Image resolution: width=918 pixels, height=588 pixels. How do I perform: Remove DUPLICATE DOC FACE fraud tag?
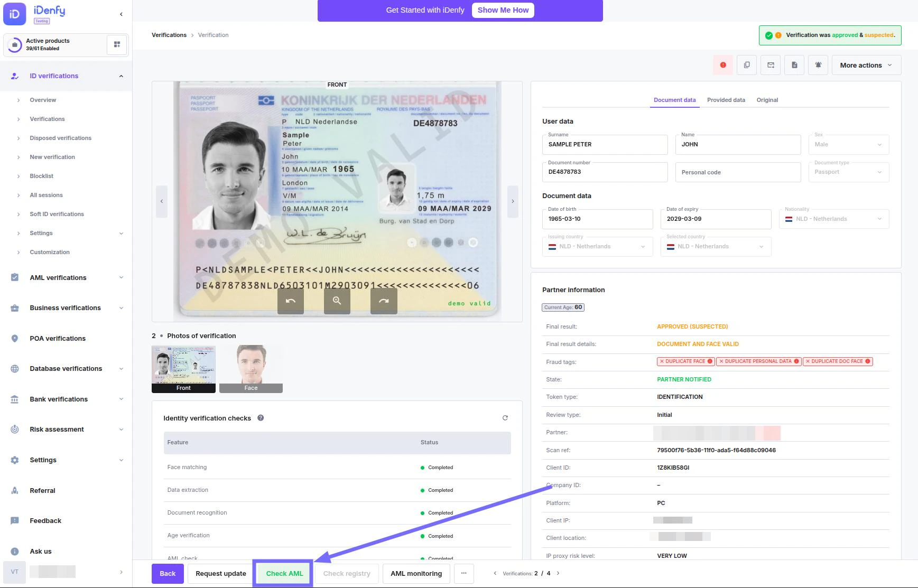808,361
